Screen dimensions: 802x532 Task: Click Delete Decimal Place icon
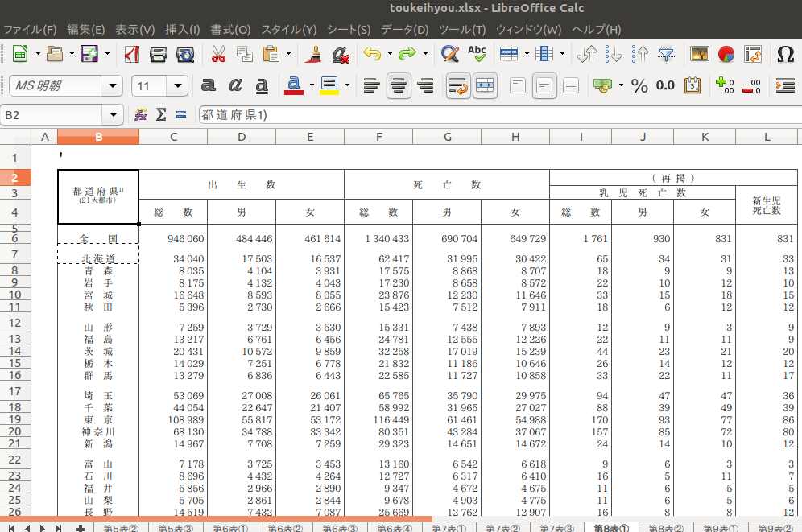pyautogui.click(x=751, y=85)
